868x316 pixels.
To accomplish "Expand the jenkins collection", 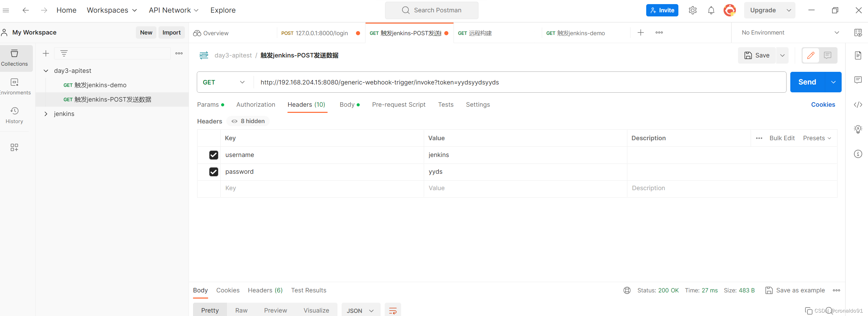I will point(46,114).
